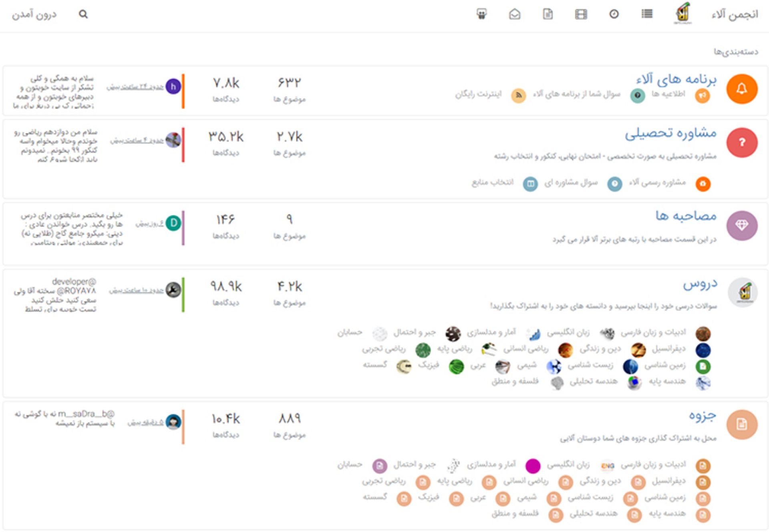Click the orange bell category icon
Screen dimensions: 769x532
(742, 89)
